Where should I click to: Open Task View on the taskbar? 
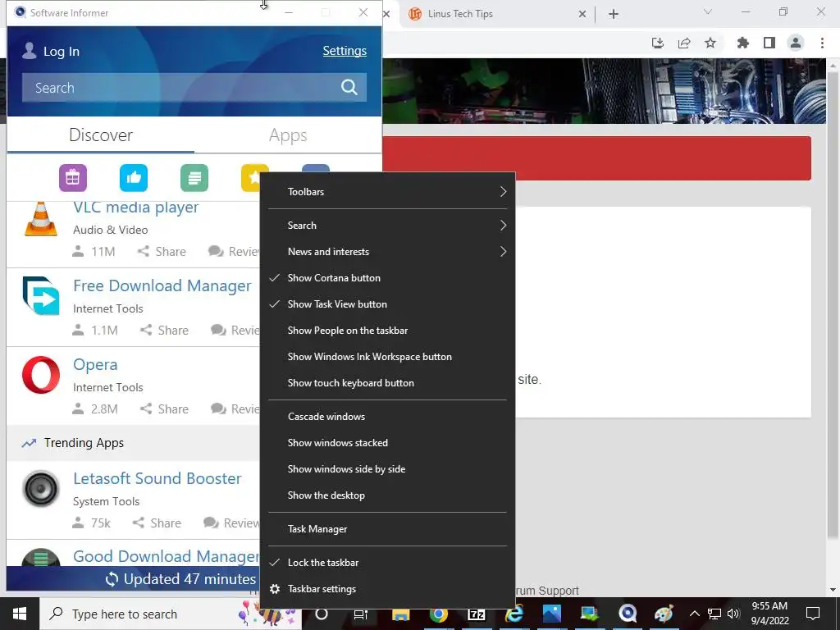(x=361, y=614)
